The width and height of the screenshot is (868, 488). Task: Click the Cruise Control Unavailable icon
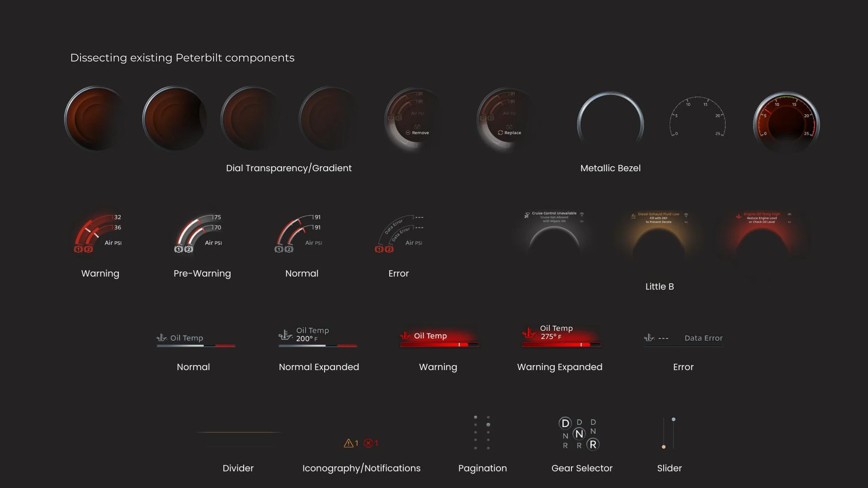(x=527, y=215)
